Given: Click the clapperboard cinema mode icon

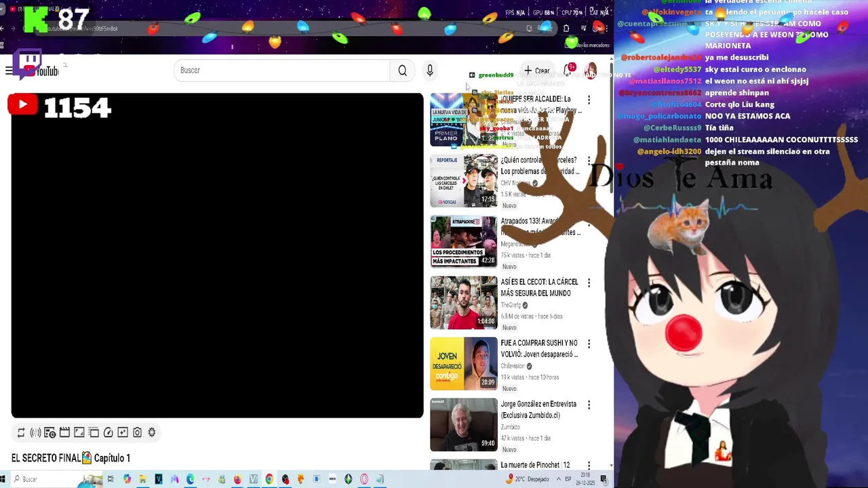Looking at the screenshot, I should click(x=64, y=432).
